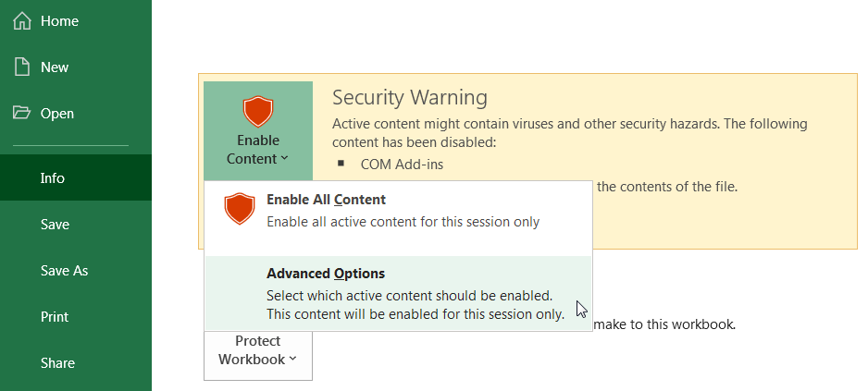This screenshot has width=868, height=391.
Task: Expand the Enable Content dropdown chevron
Action: [x=284, y=158]
